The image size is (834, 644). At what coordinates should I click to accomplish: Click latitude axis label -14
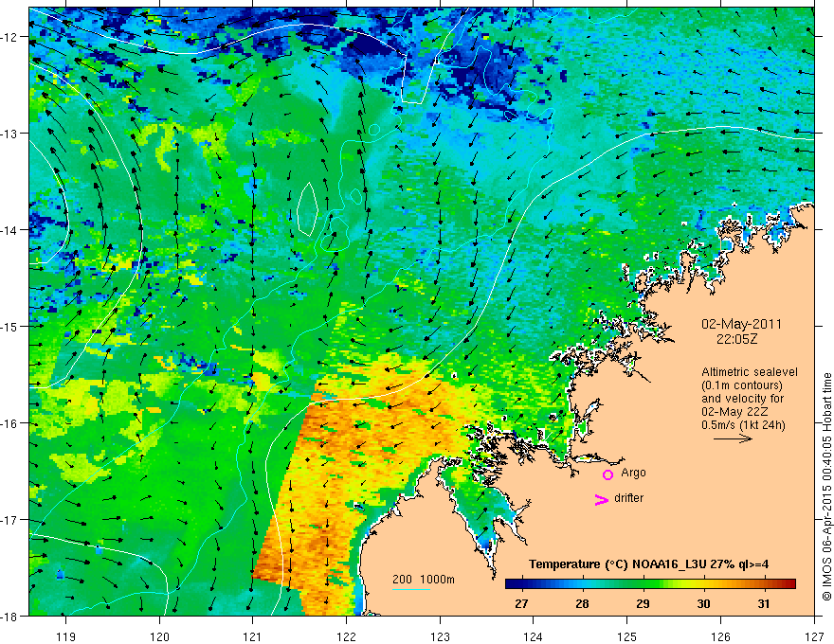pos(9,230)
